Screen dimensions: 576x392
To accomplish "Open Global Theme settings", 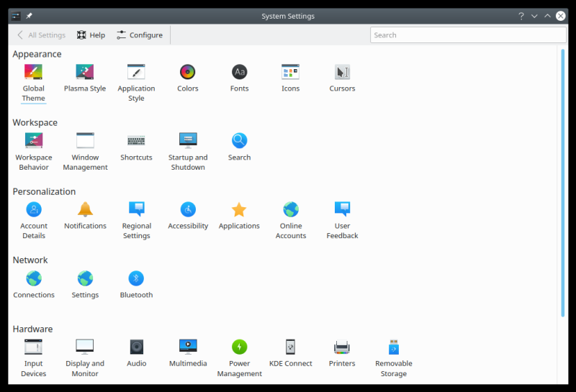I will [x=33, y=83].
